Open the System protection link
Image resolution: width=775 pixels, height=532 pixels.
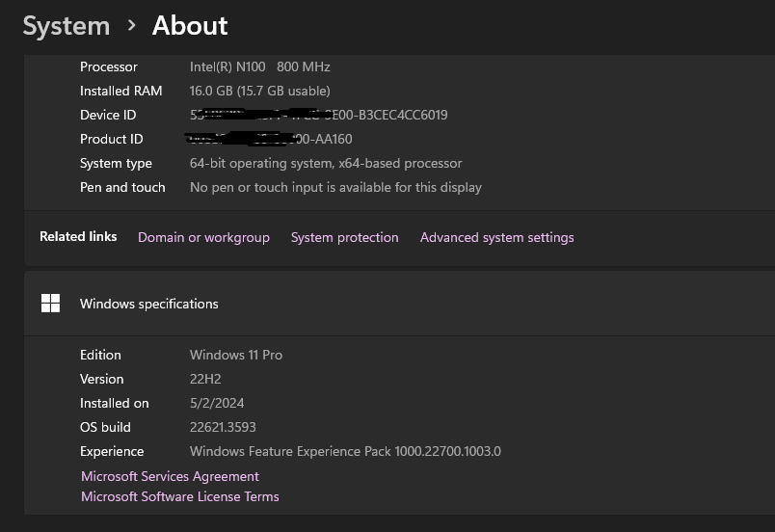[x=344, y=238]
